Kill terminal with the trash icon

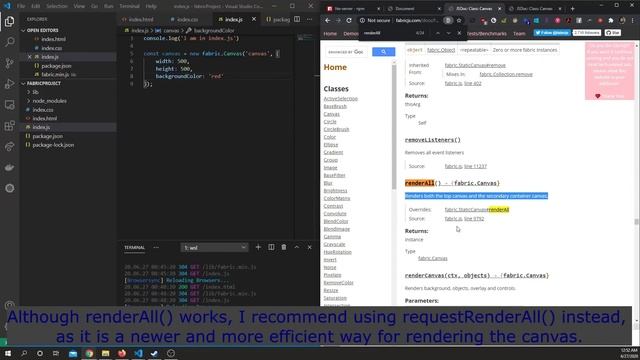tap(284, 247)
